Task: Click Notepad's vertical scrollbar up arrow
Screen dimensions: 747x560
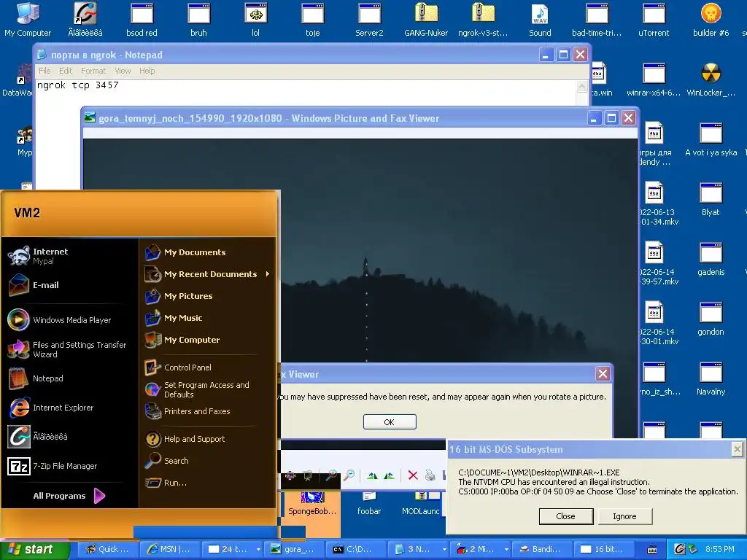Action: [x=581, y=87]
